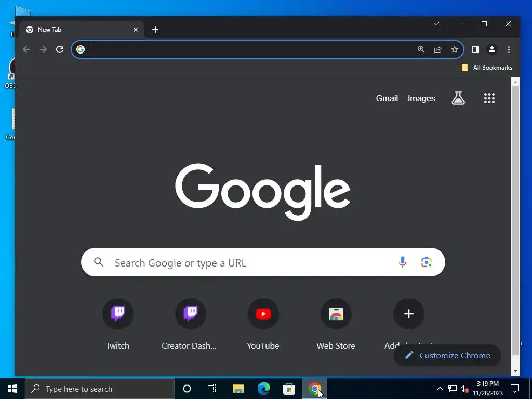The height and width of the screenshot is (399, 532).
Task: Select the New Tab tab
Action: point(82,30)
